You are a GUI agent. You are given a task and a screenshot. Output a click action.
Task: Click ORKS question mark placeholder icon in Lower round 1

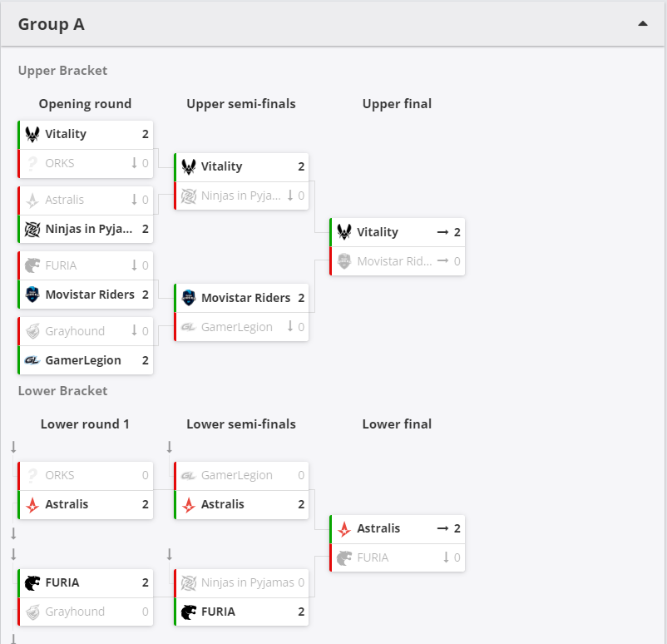point(32,475)
